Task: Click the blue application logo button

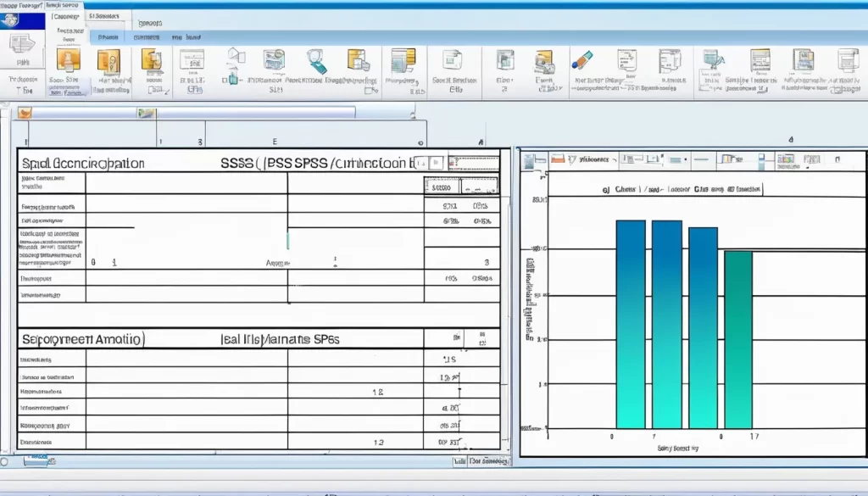Action: tap(22, 21)
